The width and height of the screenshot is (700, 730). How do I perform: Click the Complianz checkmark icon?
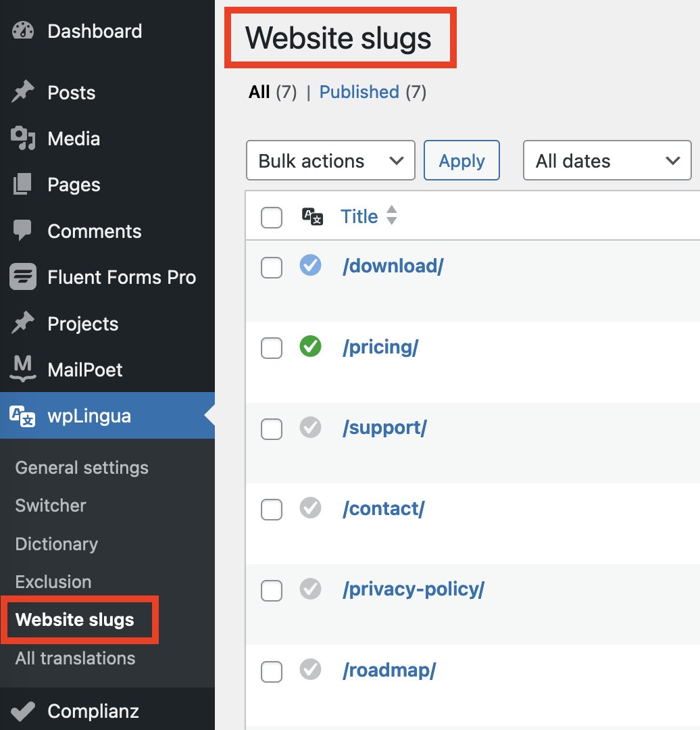click(x=23, y=711)
